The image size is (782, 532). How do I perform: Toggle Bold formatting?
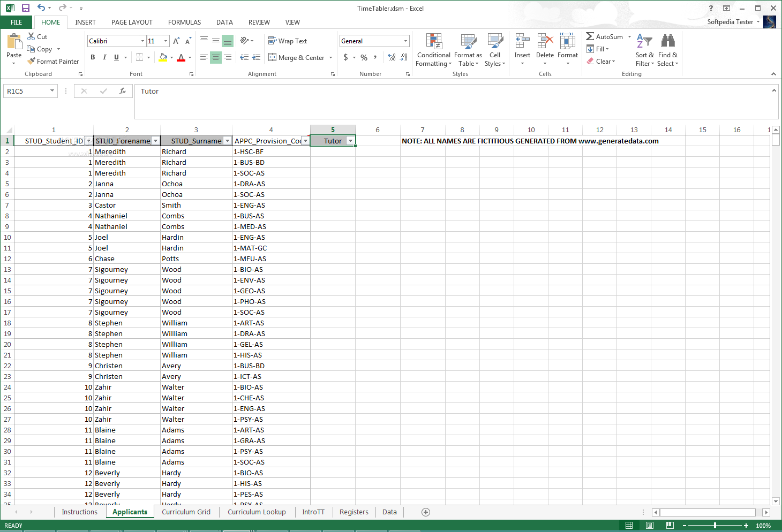tap(93, 57)
